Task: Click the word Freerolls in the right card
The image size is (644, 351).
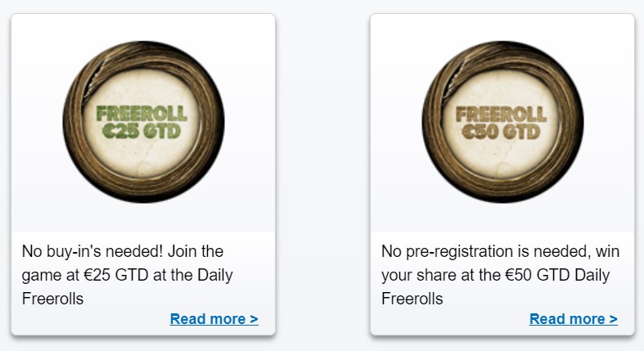Action: point(412,299)
